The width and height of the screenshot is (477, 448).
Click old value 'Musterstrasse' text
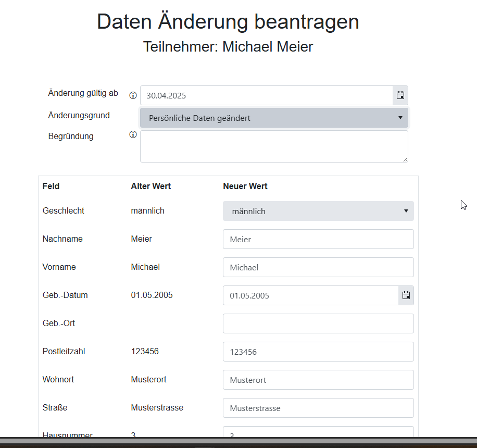pos(157,408)
